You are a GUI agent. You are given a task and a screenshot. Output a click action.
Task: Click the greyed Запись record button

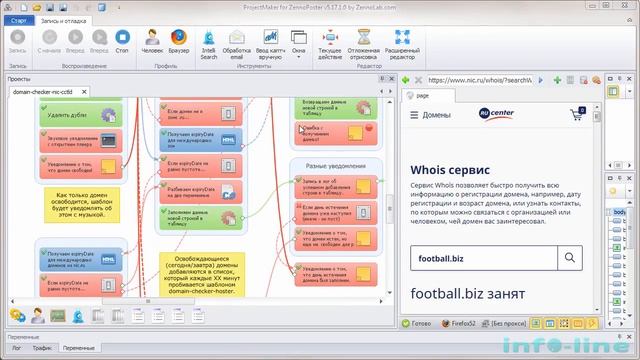(18, 41)
